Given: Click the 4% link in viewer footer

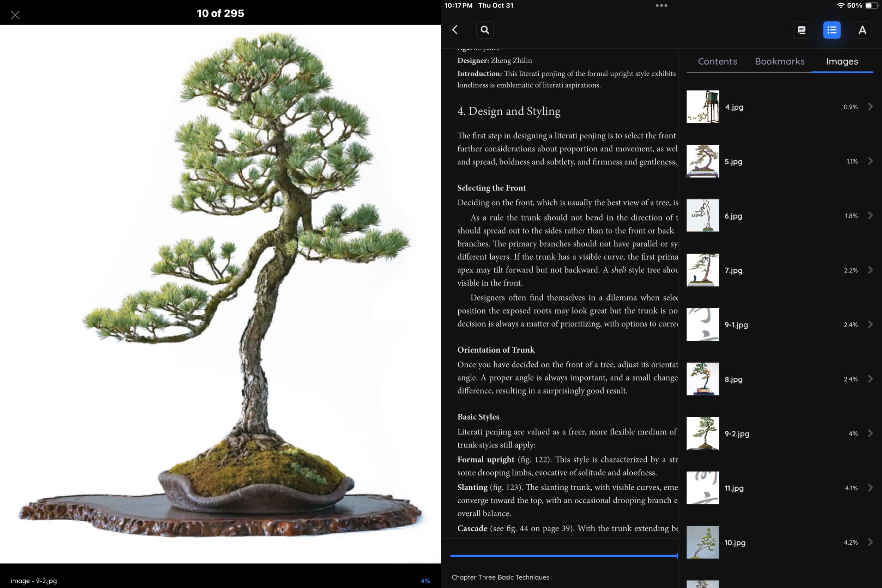Looking at the screenshot, I should click(x=425, y=581).
